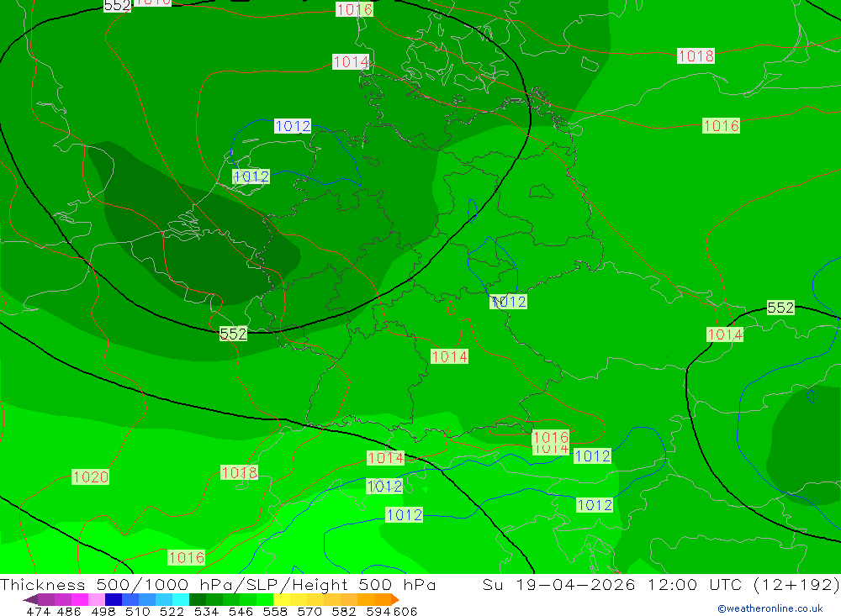The image size is (841, 616).
Task: Click the dark purple left arrow of legend
Action: (30, 599)
